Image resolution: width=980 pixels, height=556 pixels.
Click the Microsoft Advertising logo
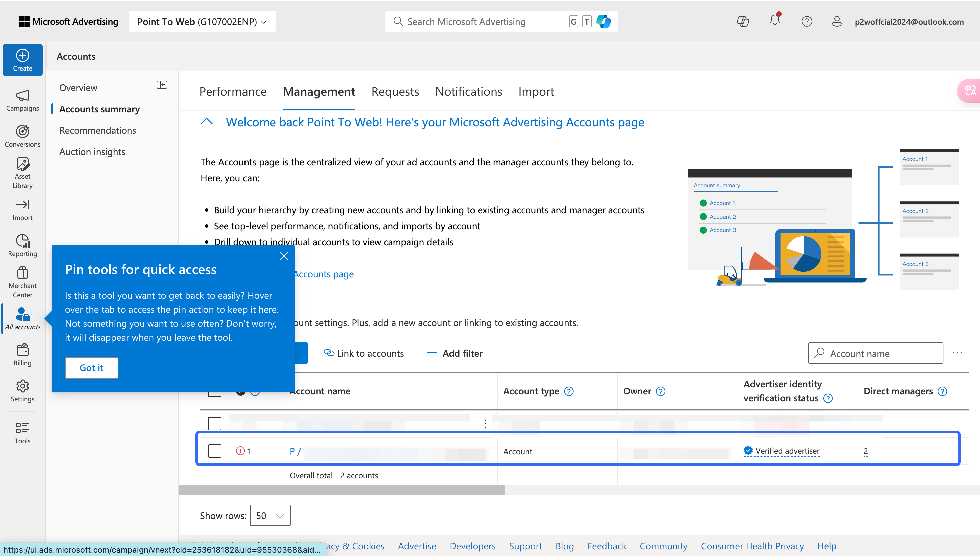(x=68, y=21)
